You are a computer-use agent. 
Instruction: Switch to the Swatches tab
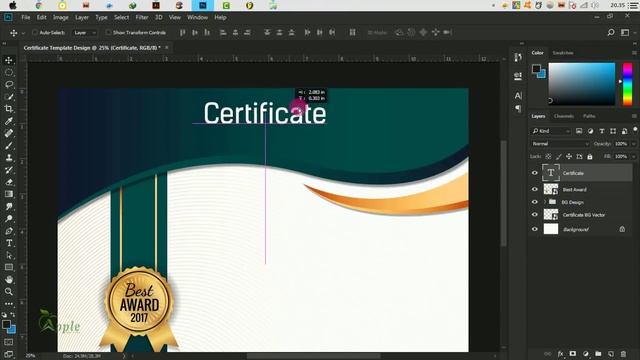point(562,53)
